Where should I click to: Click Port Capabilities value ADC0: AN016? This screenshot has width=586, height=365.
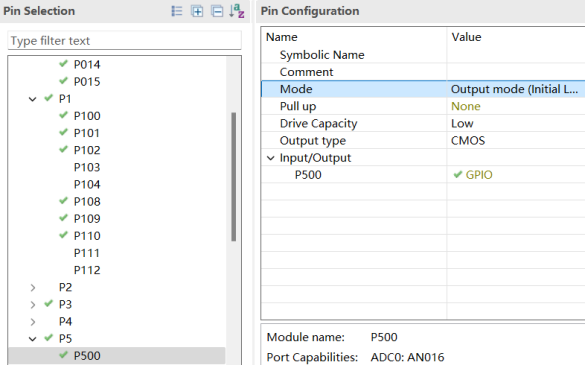click(407, 358)
